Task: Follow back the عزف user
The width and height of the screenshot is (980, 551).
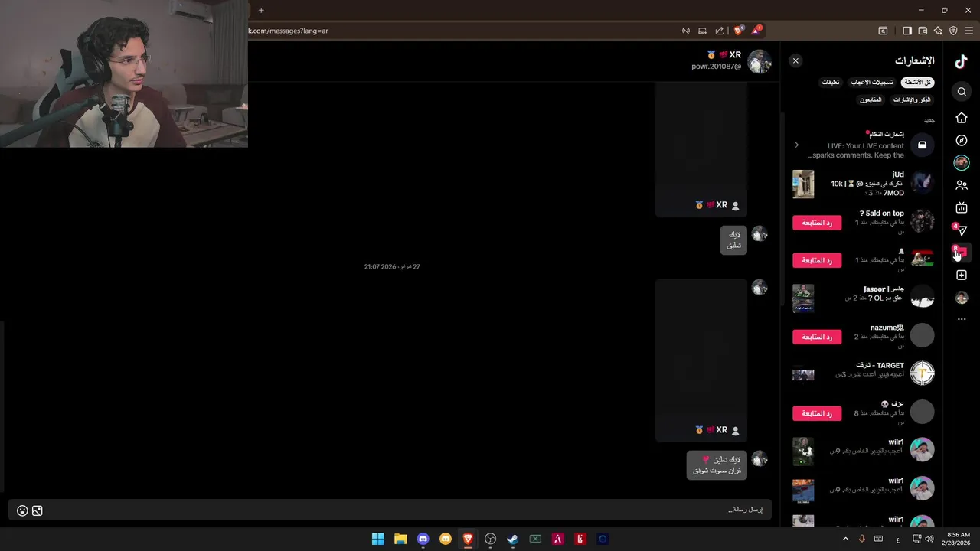Action: pos(817,413)
